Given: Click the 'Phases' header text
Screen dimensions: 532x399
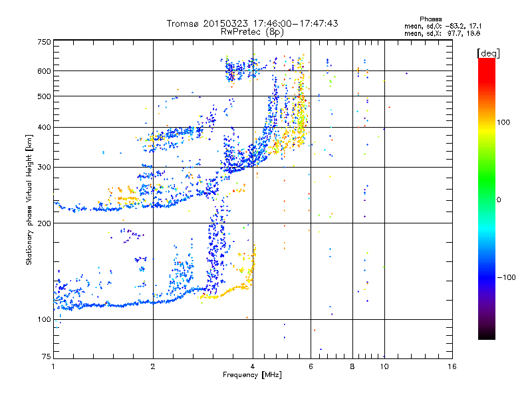Looking at the screenshot, I should click(430, 19).
